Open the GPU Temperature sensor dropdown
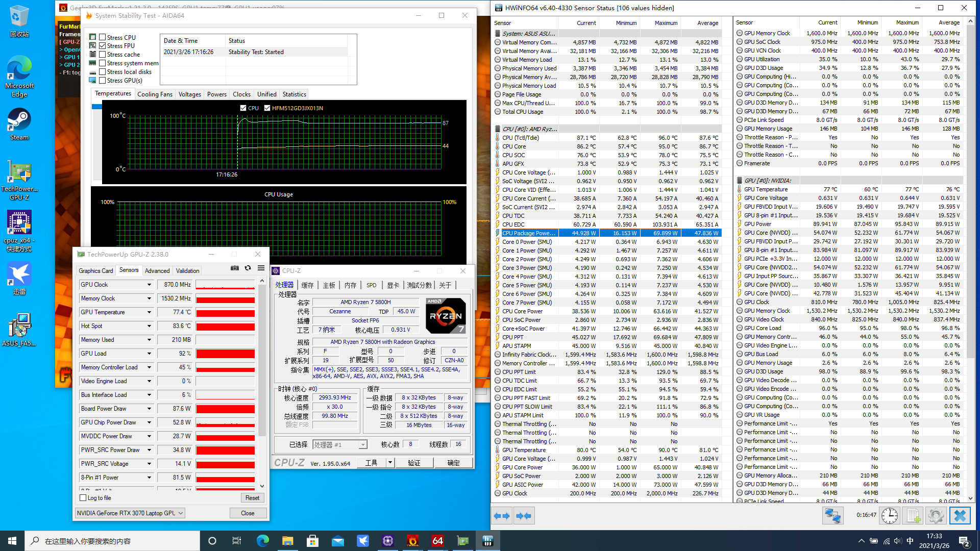This screenshot has width=980, height=551. (x=149, y=312)
